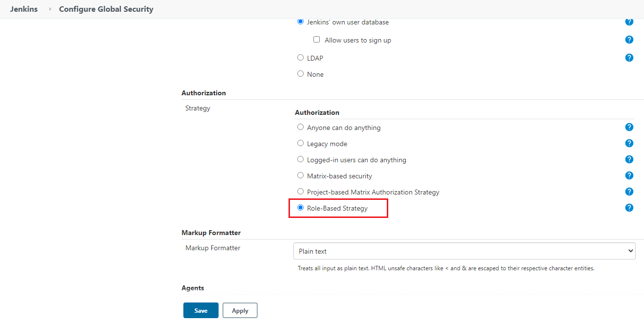The image size is (644, 324).
Task: Click the breadcrumb arrow after Jenkins
Action: point(50,9)
